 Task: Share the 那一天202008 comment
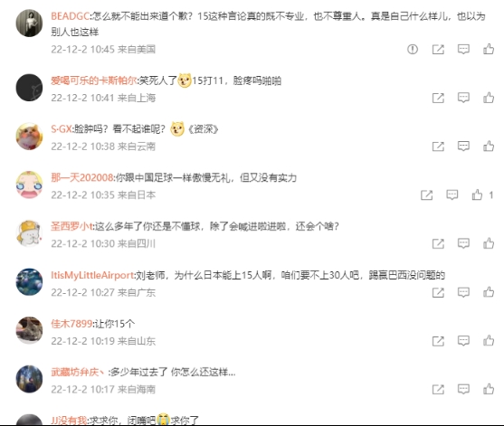pyautogui.click(x=426, y=195)
